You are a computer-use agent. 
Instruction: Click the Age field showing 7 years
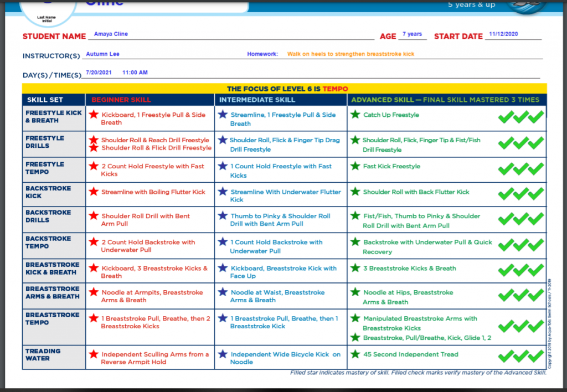pos(412,34)
